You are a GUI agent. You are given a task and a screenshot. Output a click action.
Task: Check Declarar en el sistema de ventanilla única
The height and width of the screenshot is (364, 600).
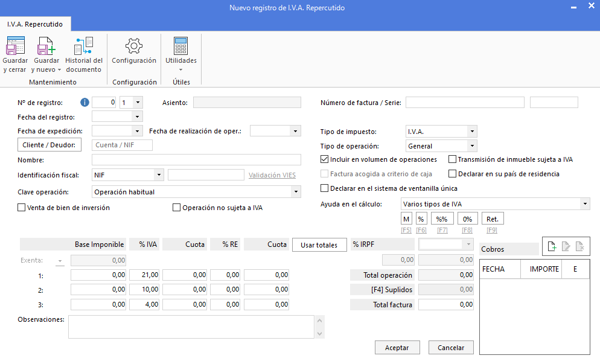[x=325, y=188]
